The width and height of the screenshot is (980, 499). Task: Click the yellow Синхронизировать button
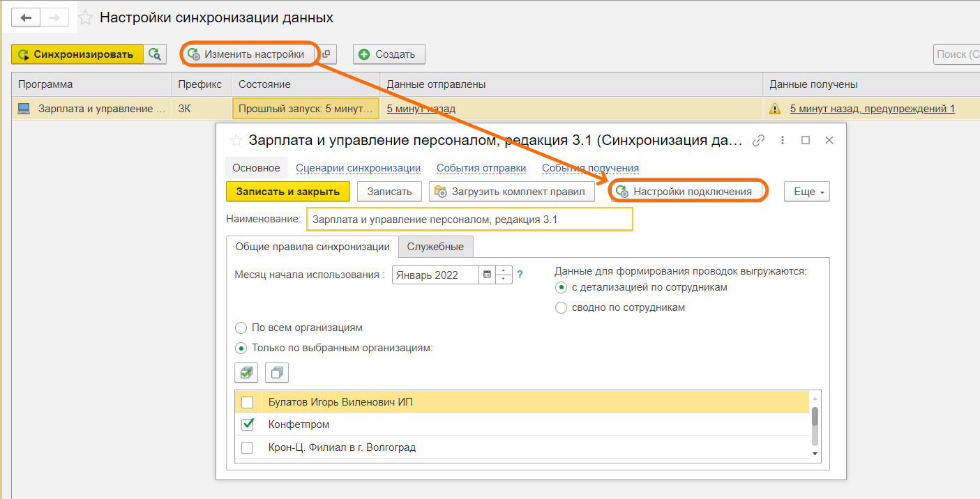(x=77, y=54)
